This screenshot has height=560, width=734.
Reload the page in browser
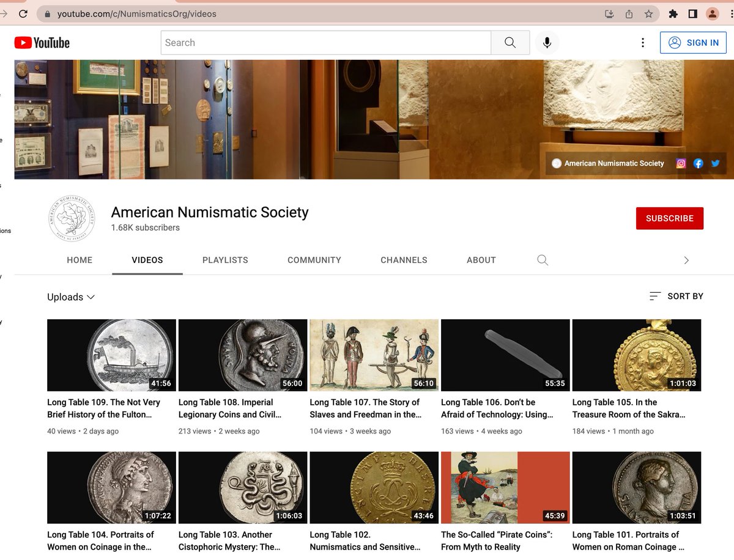coord(23,13)
